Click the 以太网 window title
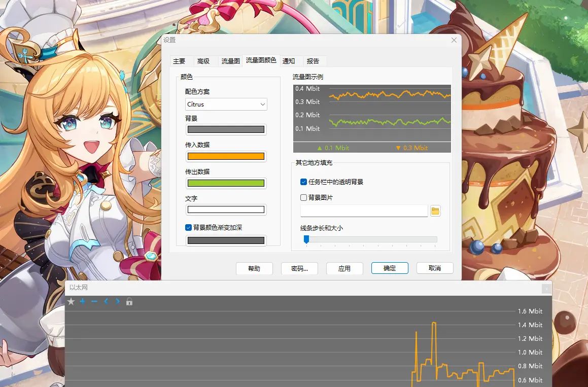Viewport: 588px width, 387px height. (78, 288)
